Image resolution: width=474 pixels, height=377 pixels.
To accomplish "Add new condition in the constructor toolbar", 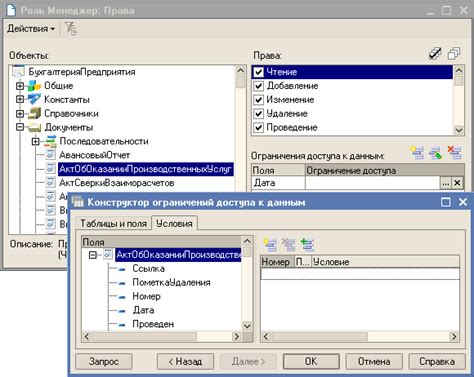I will point(270,244).
